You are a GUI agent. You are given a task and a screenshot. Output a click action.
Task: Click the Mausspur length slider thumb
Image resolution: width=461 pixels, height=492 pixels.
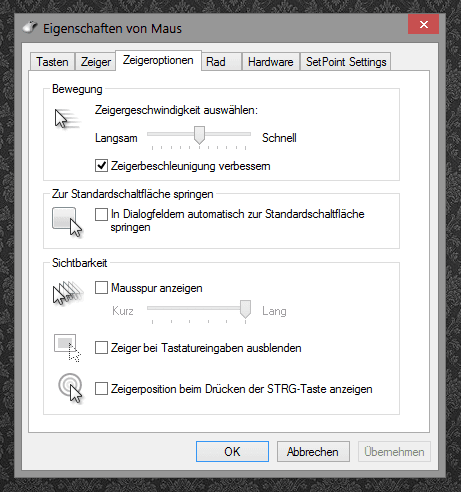245,309
